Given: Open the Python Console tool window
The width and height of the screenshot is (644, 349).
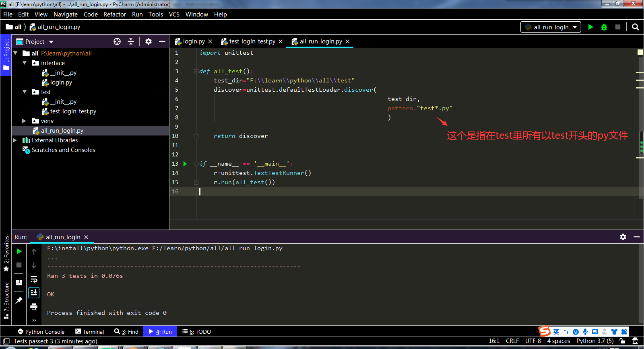Looking at the screenshot, I should (41, 332).
